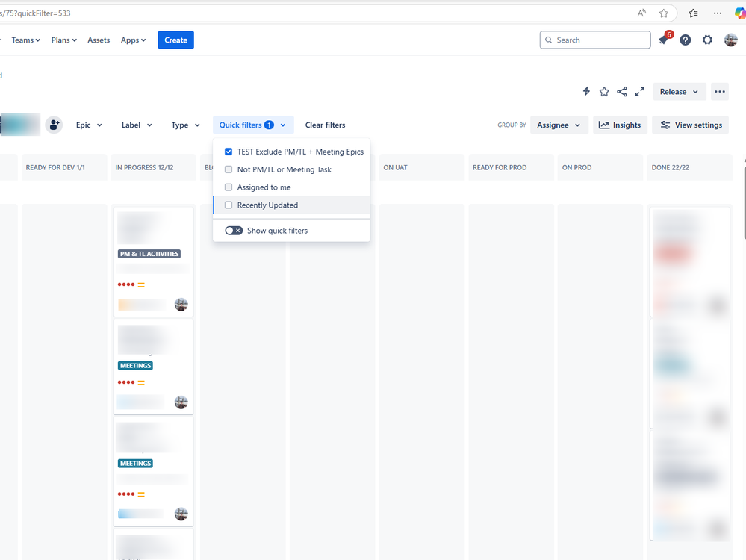Open the browser settings ellipsis menu

click(718, 13)
